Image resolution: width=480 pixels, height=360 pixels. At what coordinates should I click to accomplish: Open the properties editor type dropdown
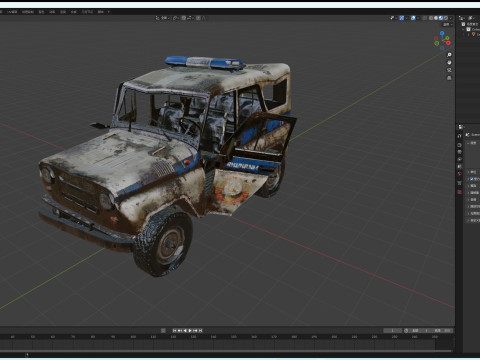pyautogui.click(x=461, y=127)
